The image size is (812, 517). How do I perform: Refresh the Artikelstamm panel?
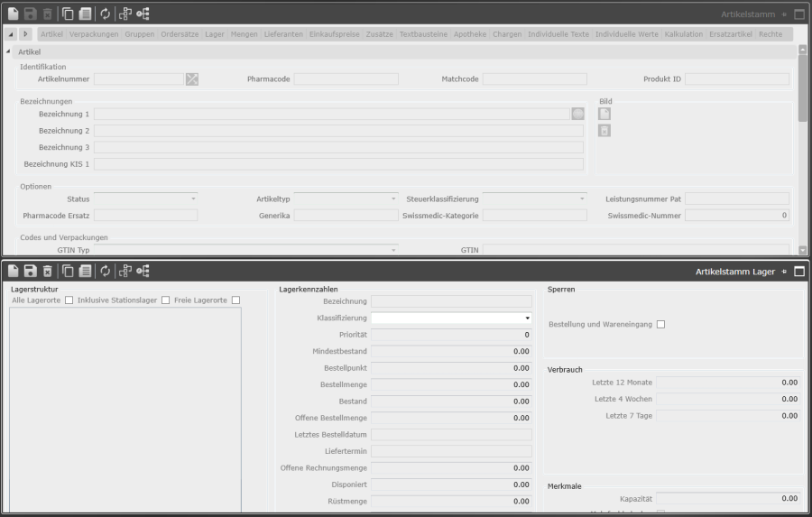[x=106, y=14]
